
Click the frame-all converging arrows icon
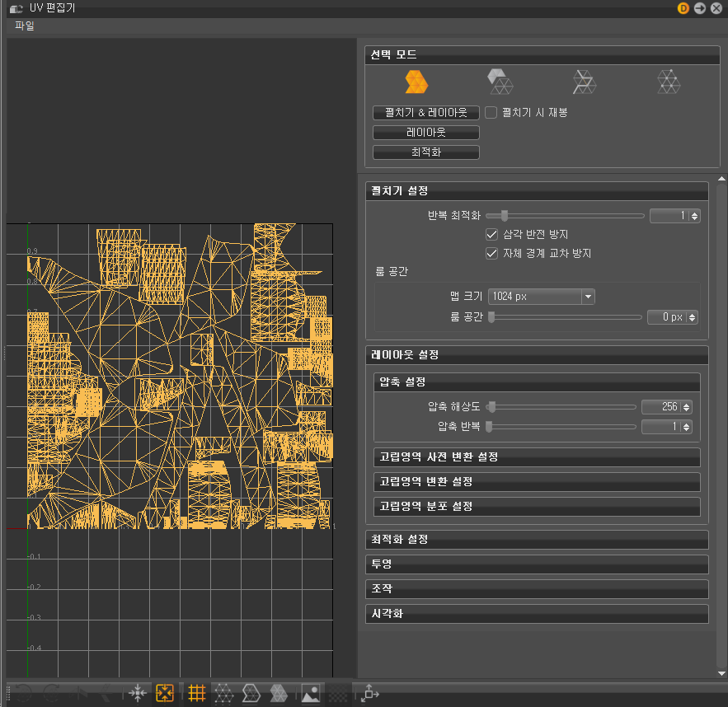138,694
